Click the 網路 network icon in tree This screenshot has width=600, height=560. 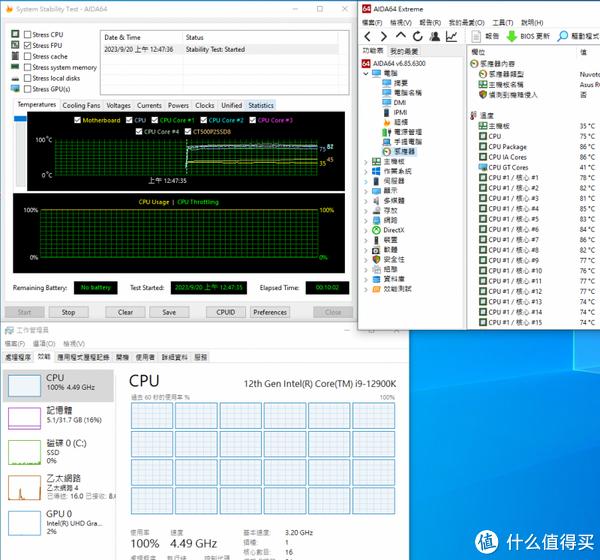[x=376, y=220]
